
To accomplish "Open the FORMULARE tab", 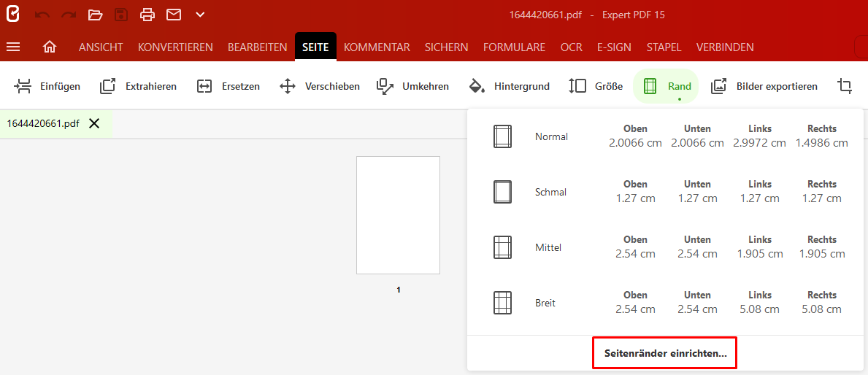I will 514,47.
